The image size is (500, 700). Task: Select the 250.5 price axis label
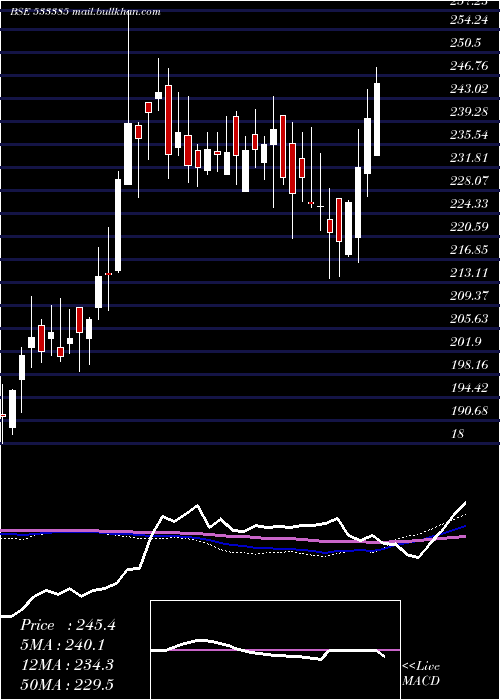tap(466, 43)
